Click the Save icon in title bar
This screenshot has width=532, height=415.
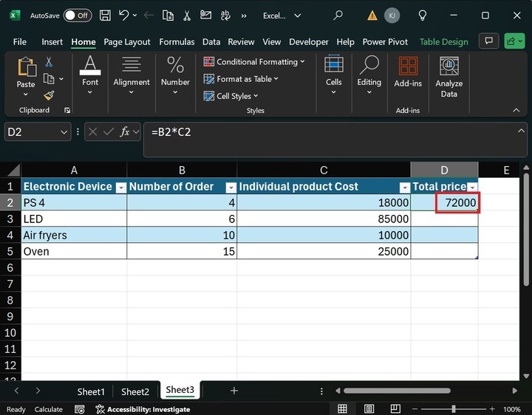click(105, 16)
